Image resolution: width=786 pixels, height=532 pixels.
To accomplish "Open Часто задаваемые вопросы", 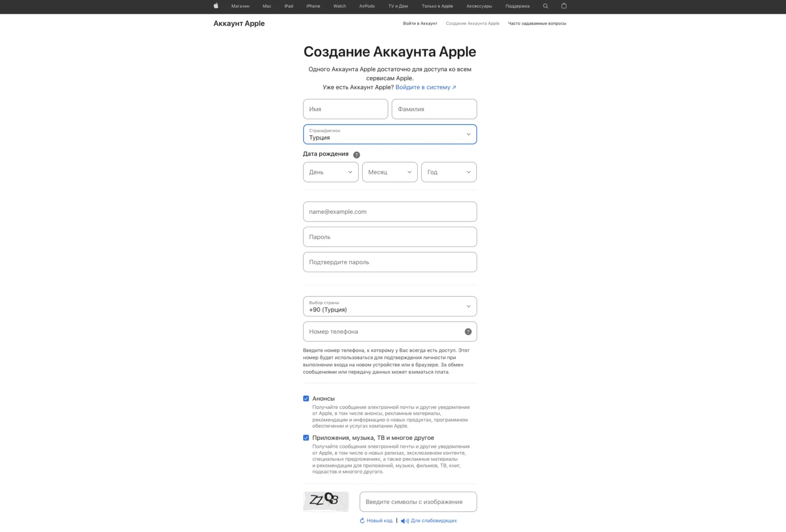I will click(537, 24).
